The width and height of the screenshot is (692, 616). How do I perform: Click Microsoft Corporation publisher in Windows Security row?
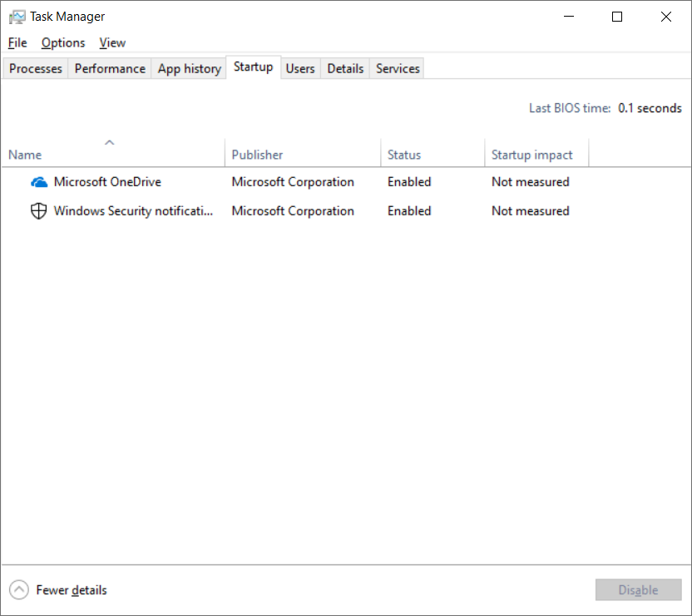[293, 211]
